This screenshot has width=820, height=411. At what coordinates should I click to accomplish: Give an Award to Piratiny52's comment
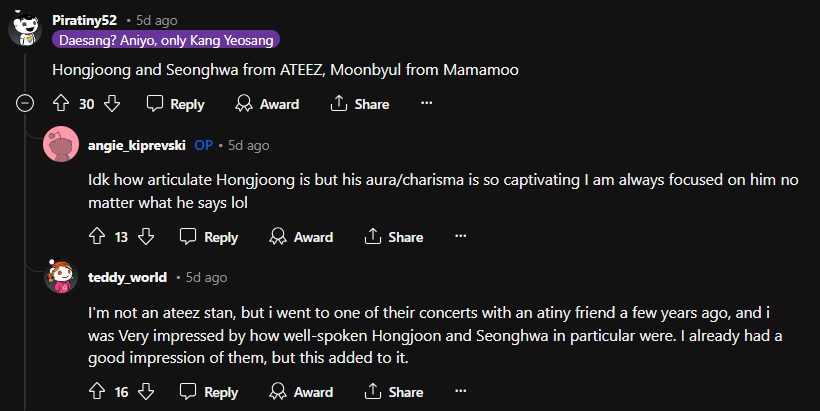pyautogui.click(x=267, y=104)
